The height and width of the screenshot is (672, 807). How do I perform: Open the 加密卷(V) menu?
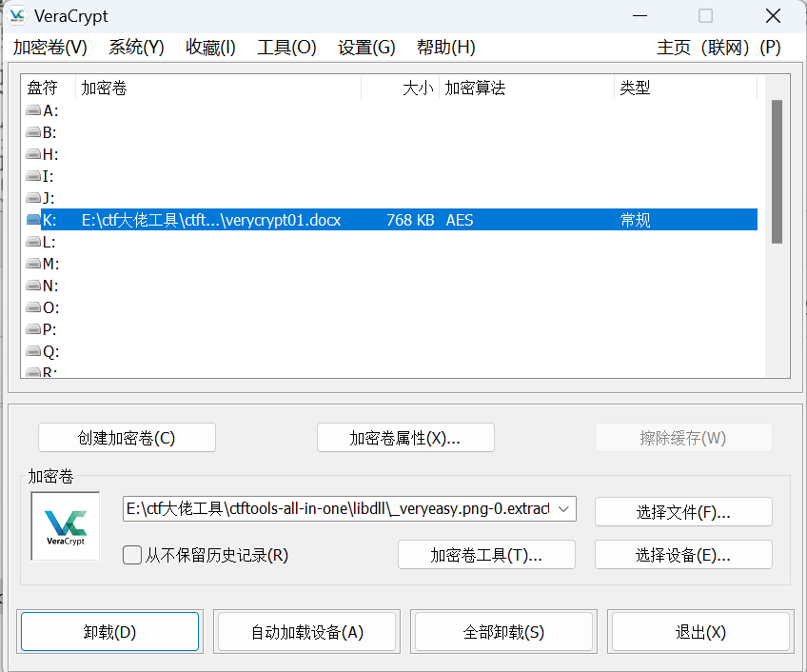[49, 48]
